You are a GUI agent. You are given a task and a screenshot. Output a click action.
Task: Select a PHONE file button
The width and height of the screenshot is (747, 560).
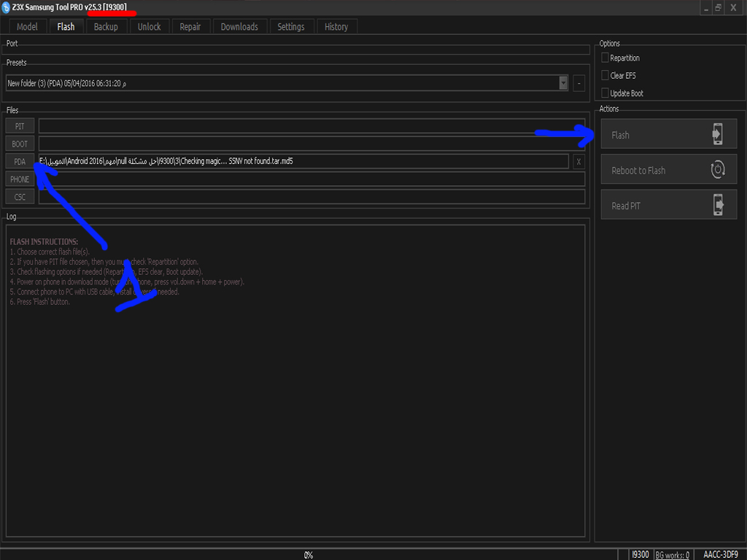point(20,179)
